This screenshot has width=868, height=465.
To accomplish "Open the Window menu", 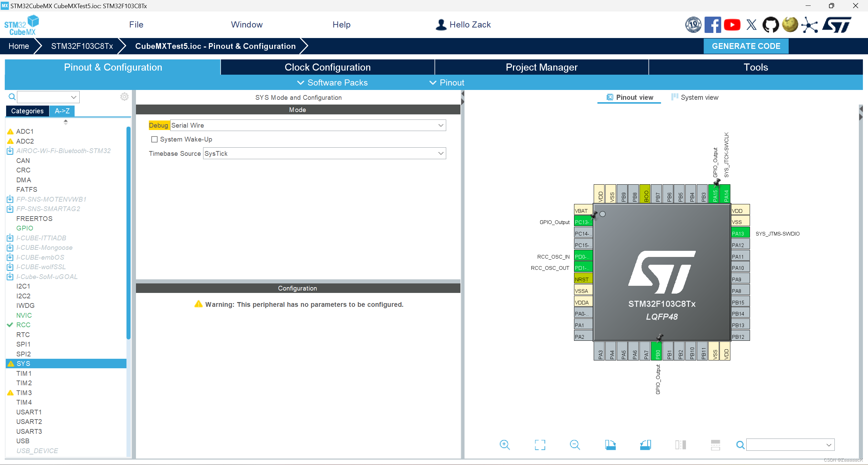I will click(x=247, y=25).
